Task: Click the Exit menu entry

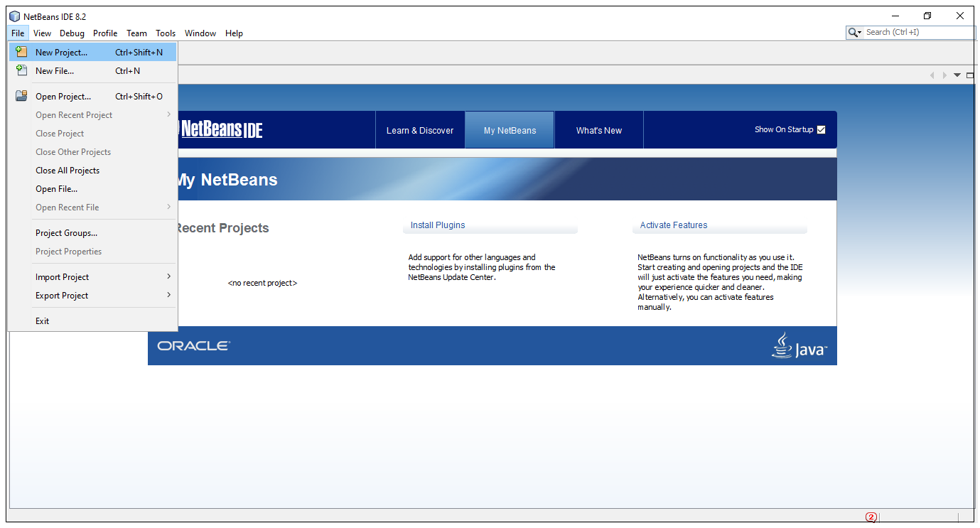Action: [x=92, y=320]
